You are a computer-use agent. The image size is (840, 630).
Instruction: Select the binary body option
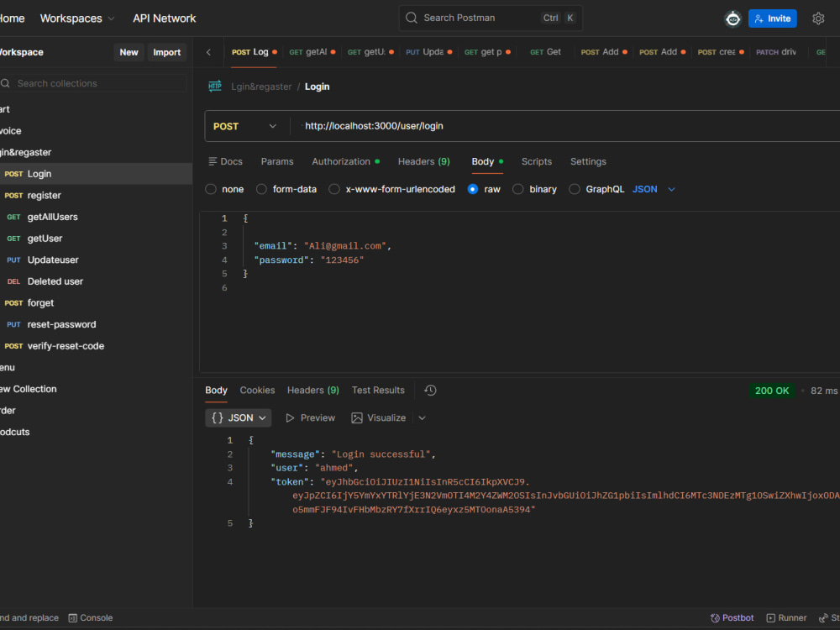pos(518,189)
